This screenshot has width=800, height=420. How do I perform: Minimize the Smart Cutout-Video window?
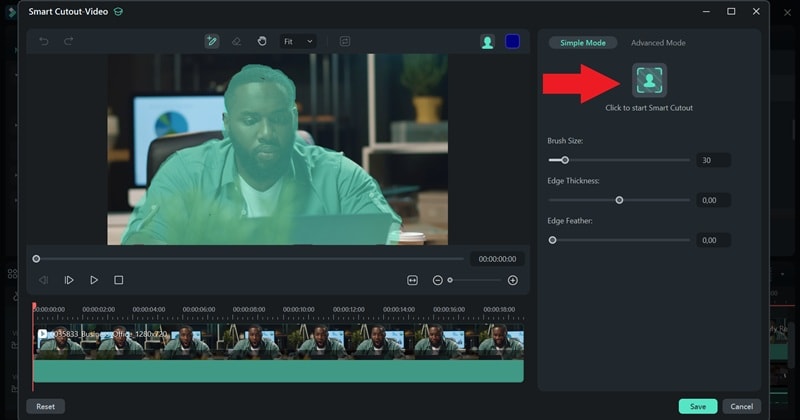pyautogui.click(x=706, y=11)
